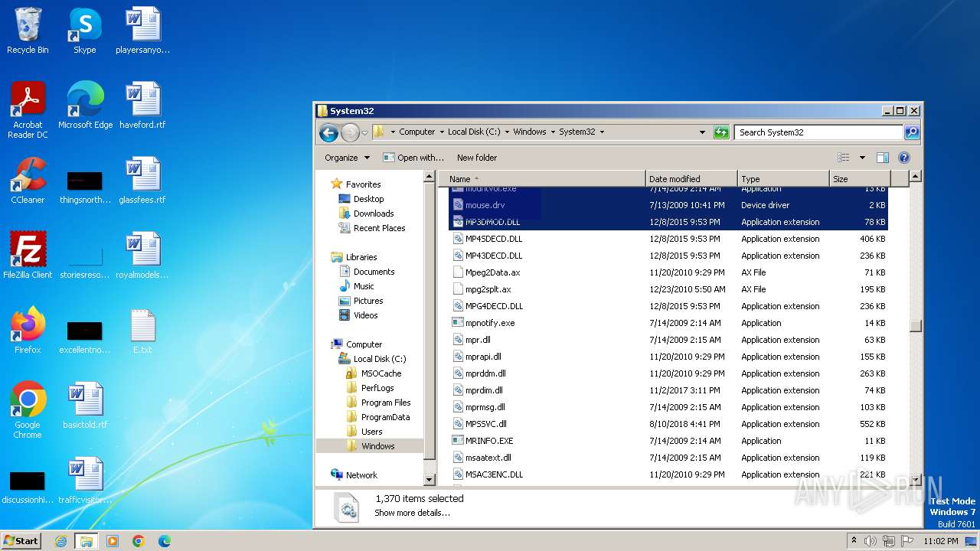Click Open with... toolbar button

tap(413, 158)
